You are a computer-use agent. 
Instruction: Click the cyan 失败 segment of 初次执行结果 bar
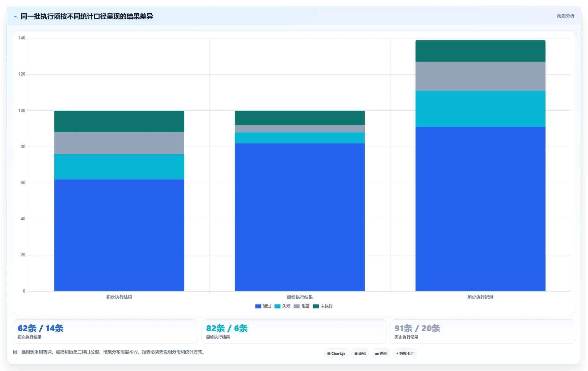[119, 167]
